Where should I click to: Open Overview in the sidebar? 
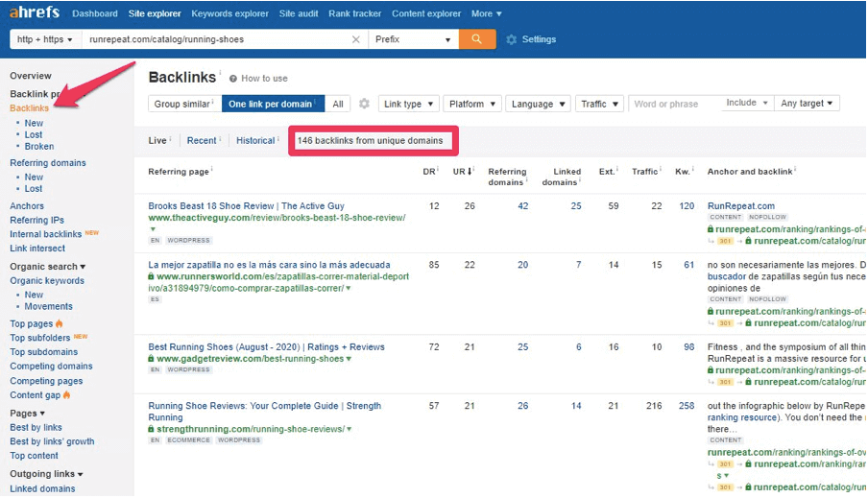[x=31, y=76]
